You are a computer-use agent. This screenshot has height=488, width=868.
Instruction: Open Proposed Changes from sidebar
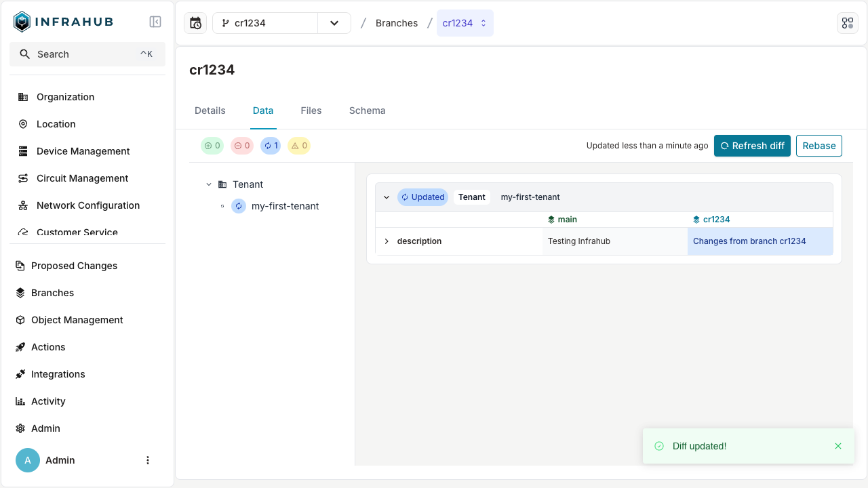pos(74,266)
